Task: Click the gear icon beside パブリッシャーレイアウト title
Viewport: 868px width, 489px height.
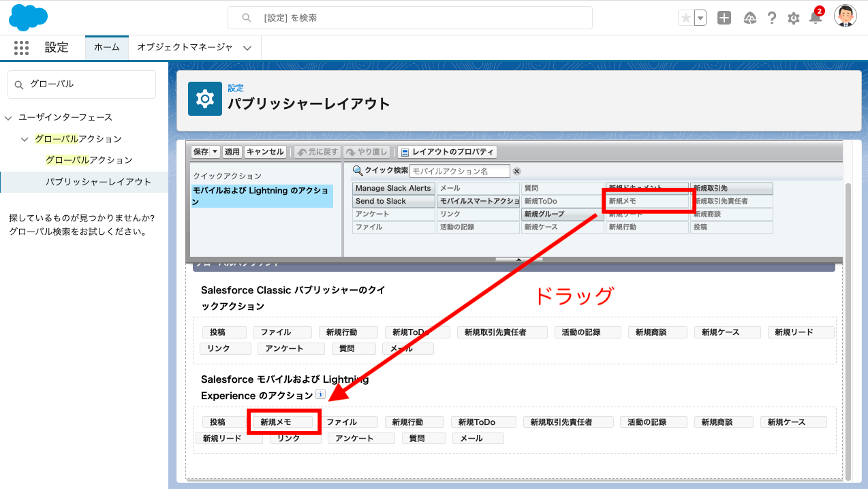Action: pyautogui.click(x=204, y=99)
